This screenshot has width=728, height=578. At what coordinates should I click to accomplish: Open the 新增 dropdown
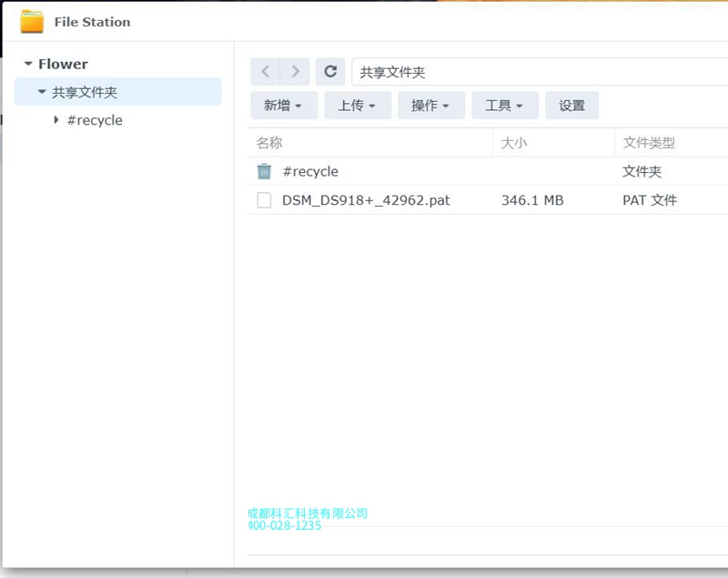(284, 106)
